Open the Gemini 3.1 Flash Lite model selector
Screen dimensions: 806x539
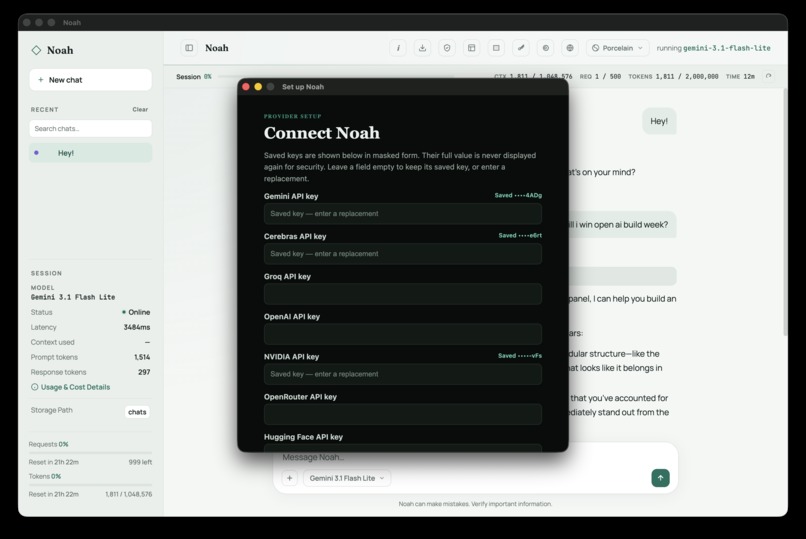click(x=347, y=478)
